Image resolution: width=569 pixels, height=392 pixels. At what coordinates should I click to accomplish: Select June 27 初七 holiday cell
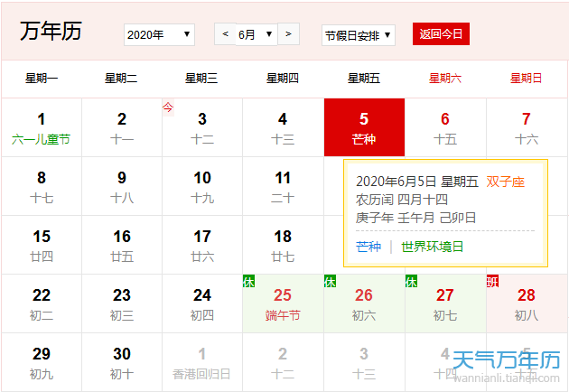pos(445,303)
